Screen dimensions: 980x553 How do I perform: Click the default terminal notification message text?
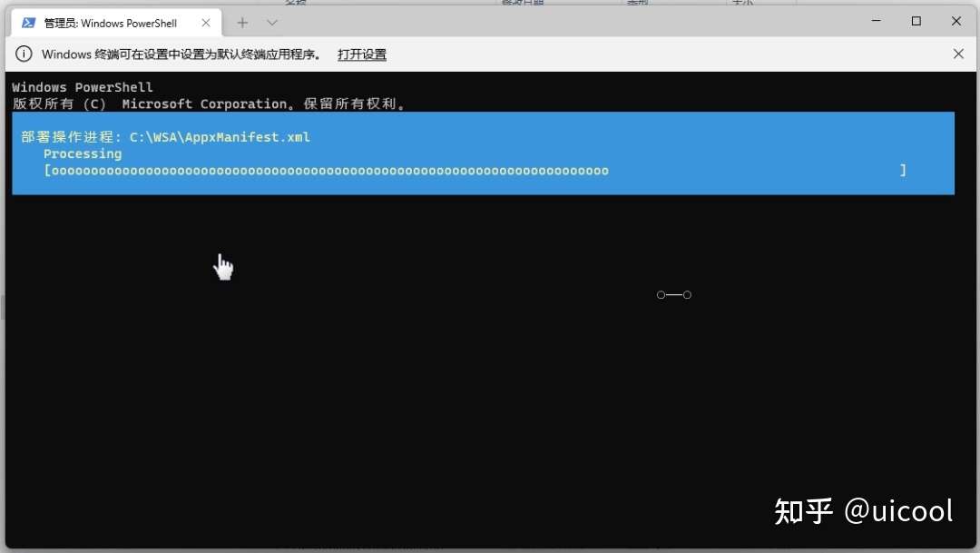(181, 54)
